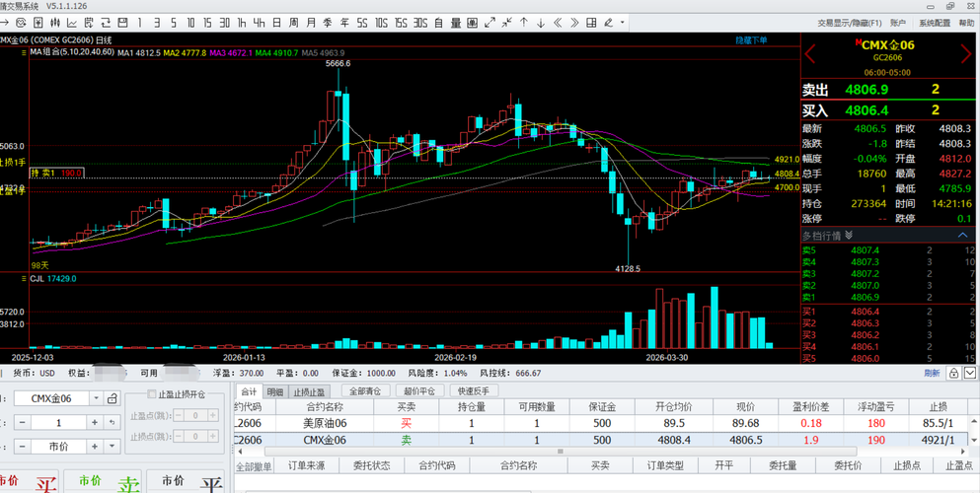Click the up arrow toolbar icon
This screenshot has width=980, height=493.
pos(524,23)
